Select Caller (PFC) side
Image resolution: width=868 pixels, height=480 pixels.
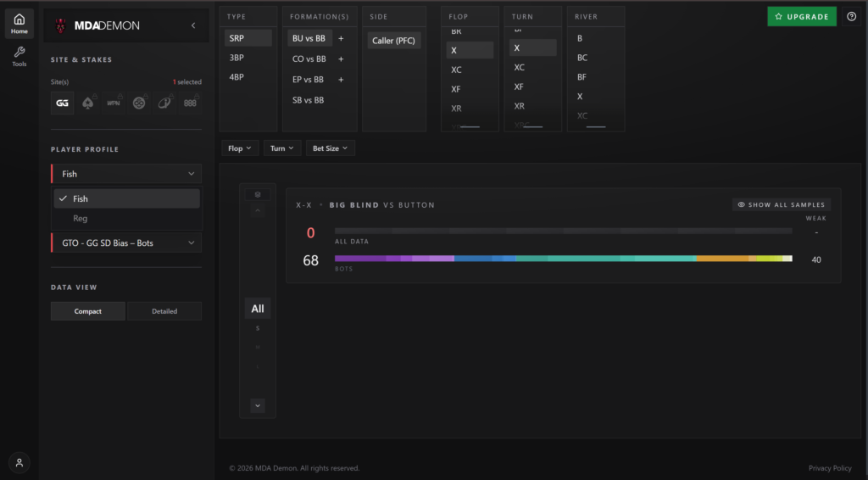[393, 41]
